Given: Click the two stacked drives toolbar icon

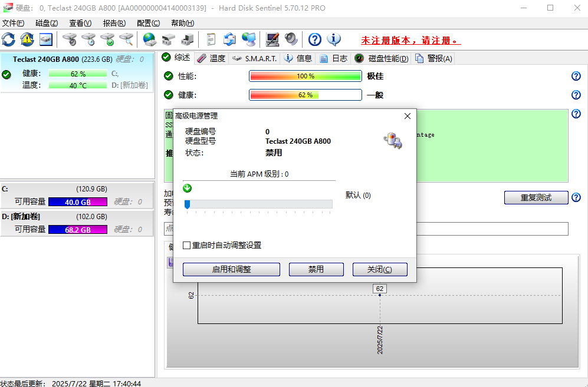Looking at the screenshot, I should tap(168, 39).
